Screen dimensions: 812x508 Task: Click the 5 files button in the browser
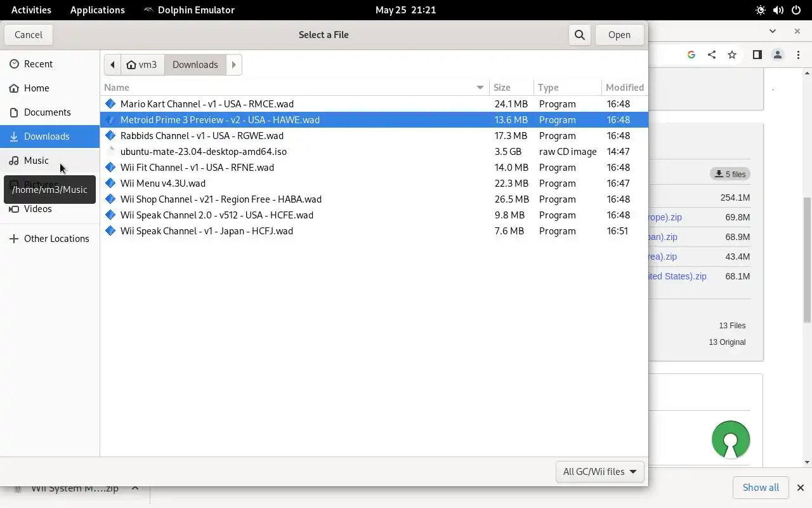(730, 174)
